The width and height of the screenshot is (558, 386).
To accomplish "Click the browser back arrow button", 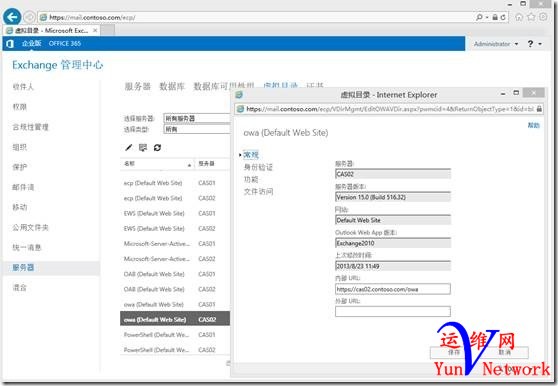I will click(x=12, y=17).
